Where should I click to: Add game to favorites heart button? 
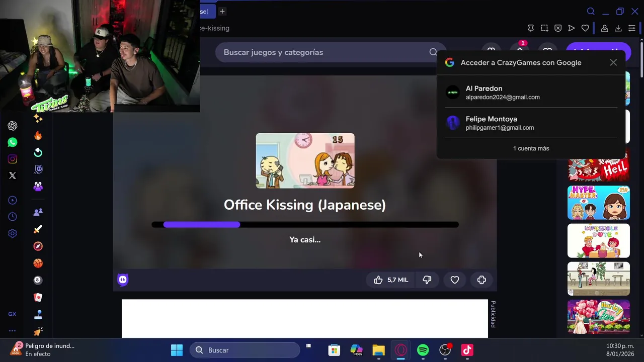pyautogui.click(x=455, y=280)
